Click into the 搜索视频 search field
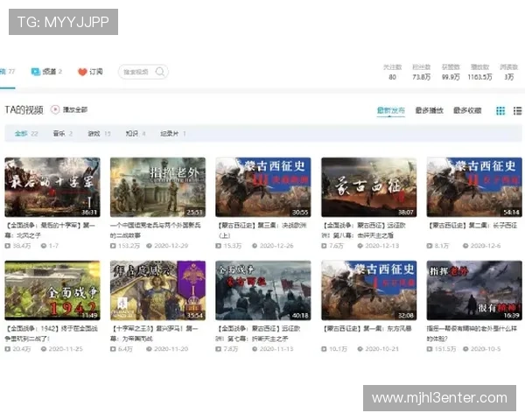The height and width of the screenshot is (420, 525). click(143, 72)
